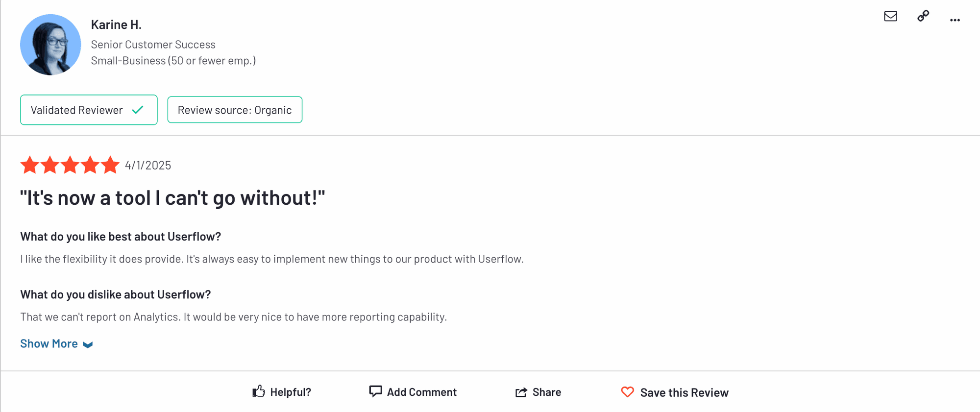Expand review with Show More
This screenshot has width=980, height=412.
[x=49, y=344]
